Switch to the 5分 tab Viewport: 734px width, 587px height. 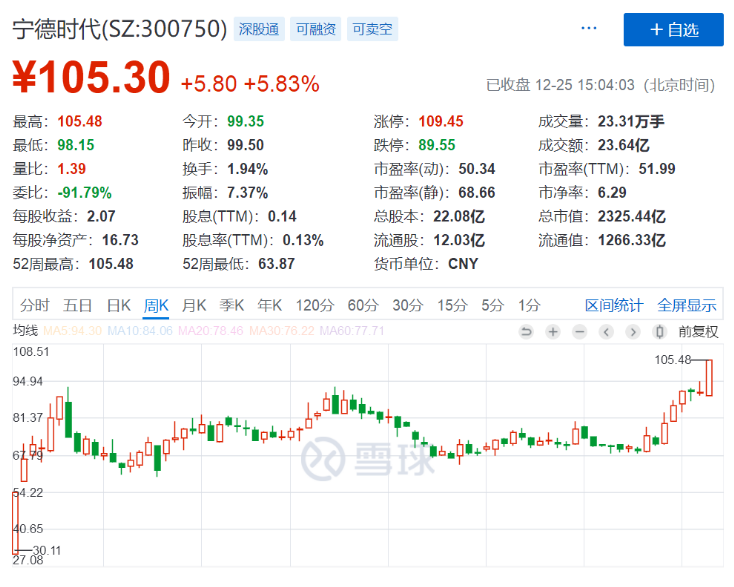[493, 306]
